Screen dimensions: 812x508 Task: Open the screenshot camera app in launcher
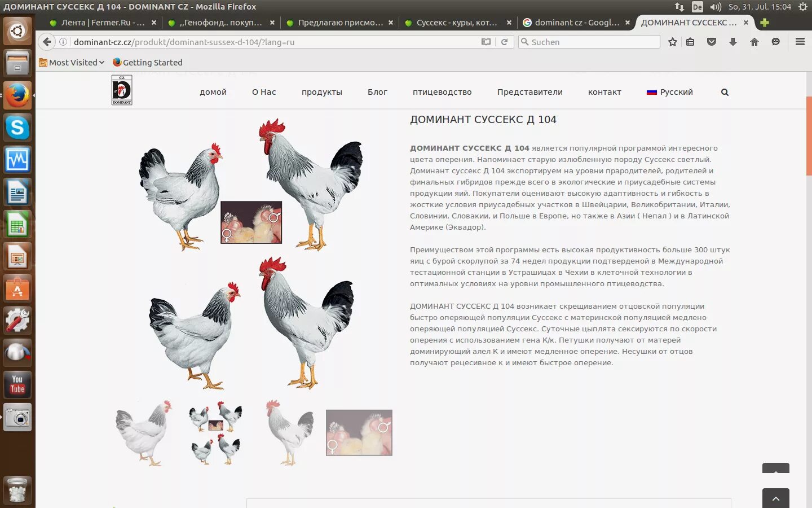click(17, 417)
